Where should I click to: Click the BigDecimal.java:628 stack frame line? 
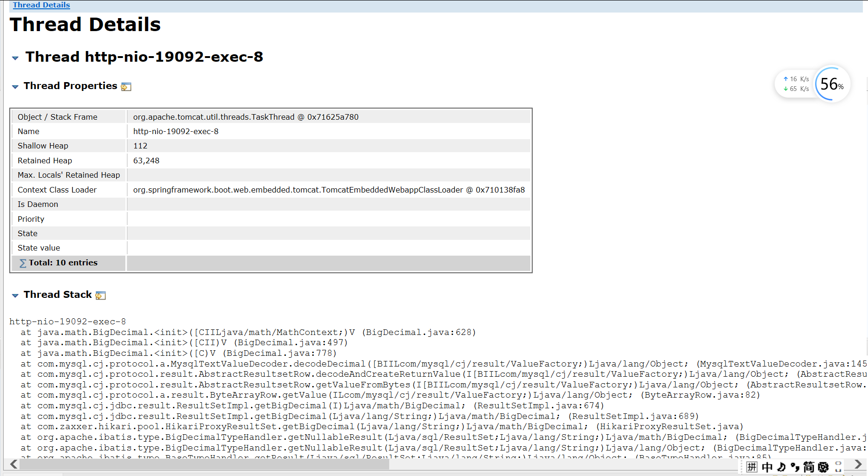click(248, 332)
